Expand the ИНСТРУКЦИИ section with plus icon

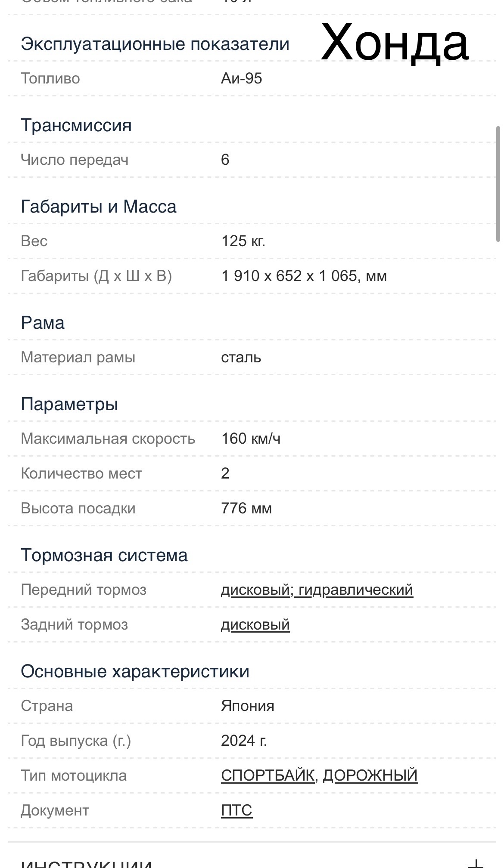point(476,863)
